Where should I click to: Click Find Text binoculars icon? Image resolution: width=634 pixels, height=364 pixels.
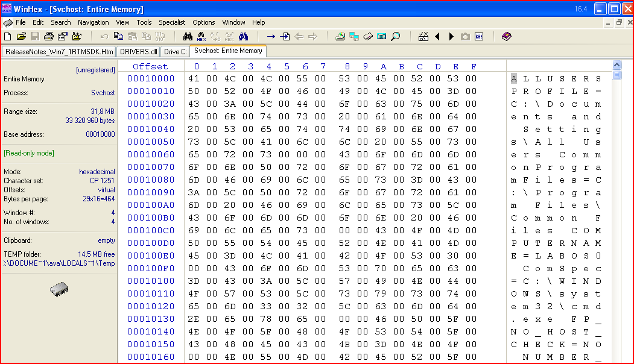(x=188, y=37)
